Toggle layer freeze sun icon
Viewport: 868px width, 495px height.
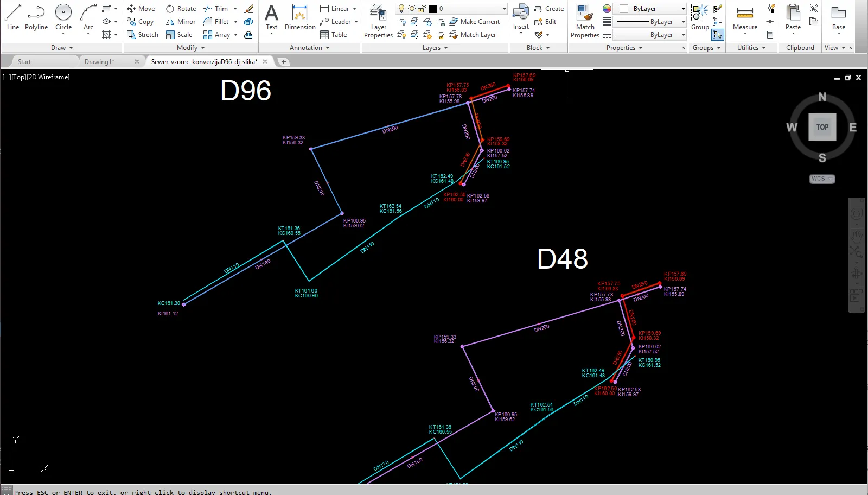[412, 9]
